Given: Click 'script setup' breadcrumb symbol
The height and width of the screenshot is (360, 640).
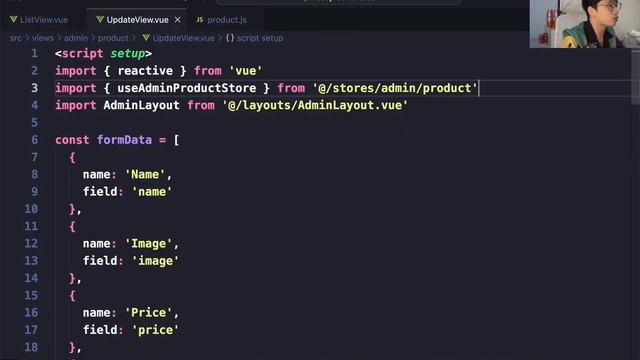Looking at the screenshot, I should tap(260, 38).
